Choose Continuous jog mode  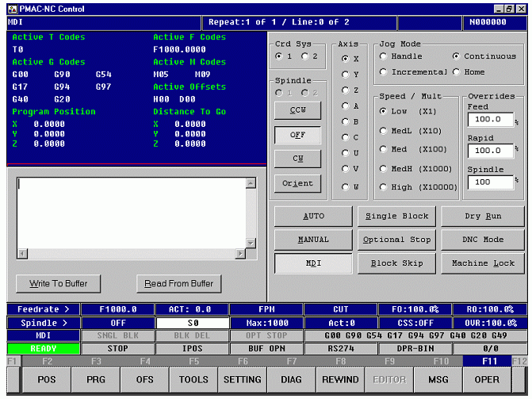point(456,56)
